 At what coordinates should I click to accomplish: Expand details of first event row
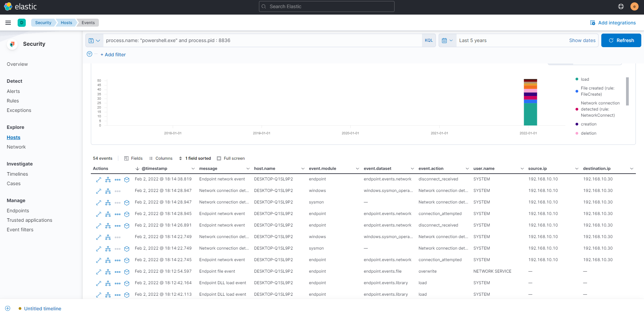click(99, 179)
